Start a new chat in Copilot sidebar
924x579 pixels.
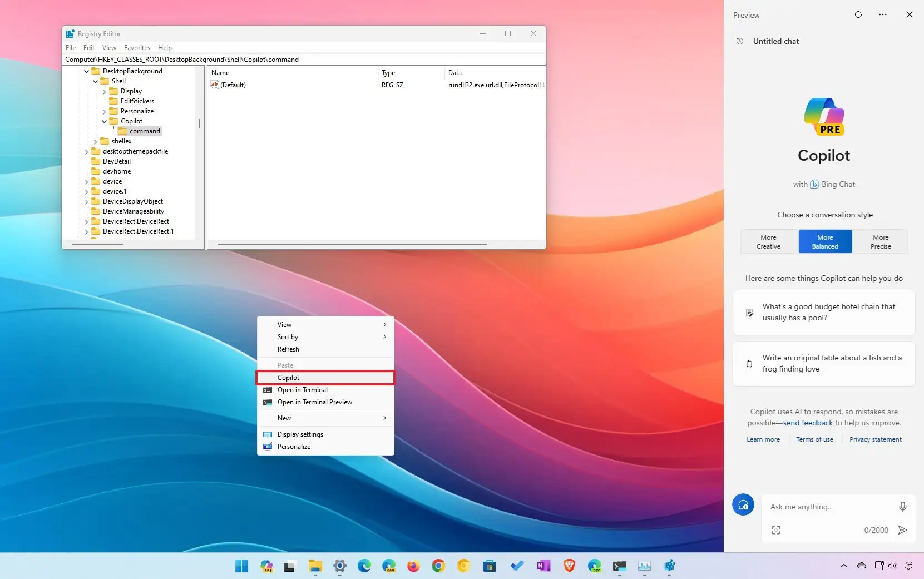(743, 504)
